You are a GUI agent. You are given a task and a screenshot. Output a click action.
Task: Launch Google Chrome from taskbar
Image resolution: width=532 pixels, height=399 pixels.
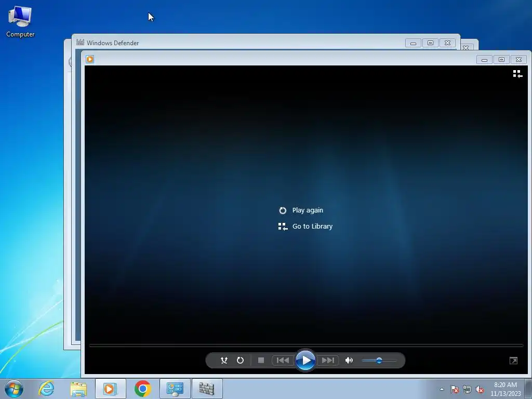tap(143, 389)
